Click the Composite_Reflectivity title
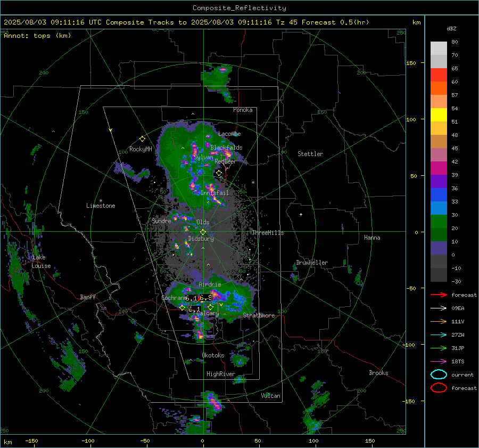 (240, 8)
